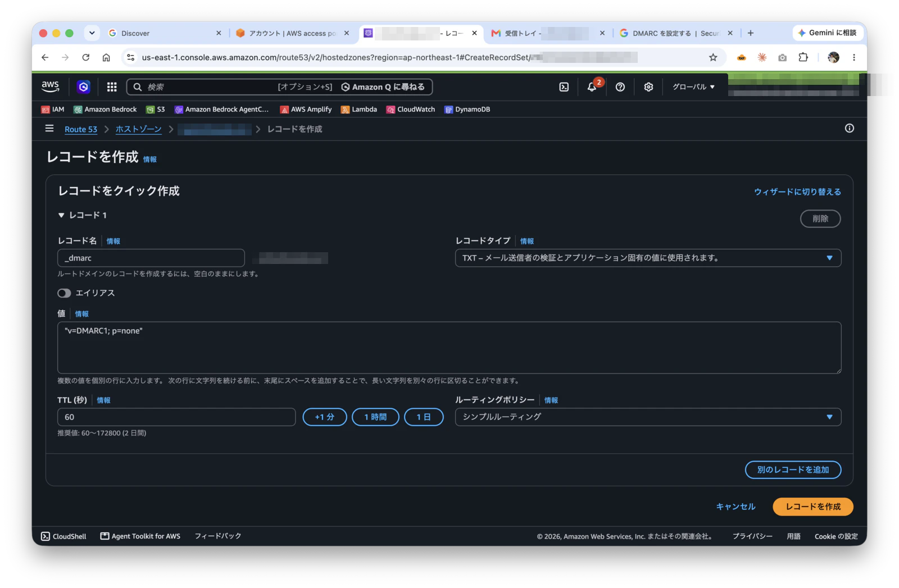Open the info panel circle icon

coord(849,129)
